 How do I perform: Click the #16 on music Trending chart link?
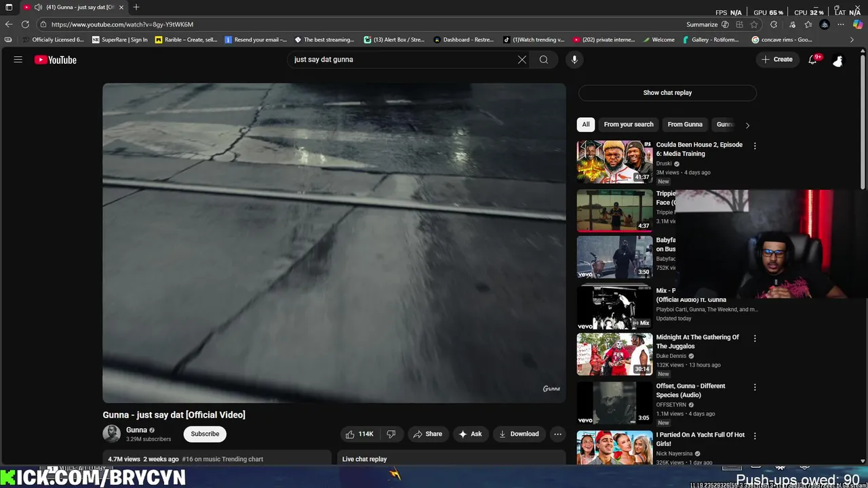click(x=222, y=460)
